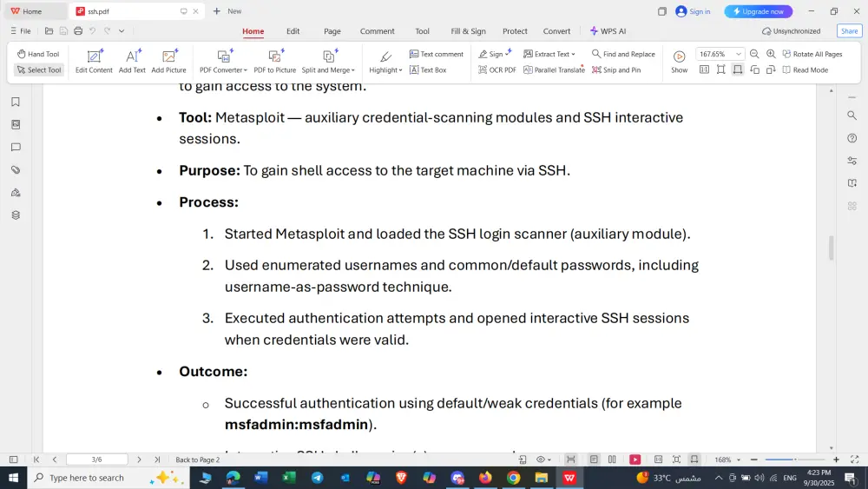Screen dimensions: 868x489
Task: Toggle Read Mode
Action: [806, 69]
